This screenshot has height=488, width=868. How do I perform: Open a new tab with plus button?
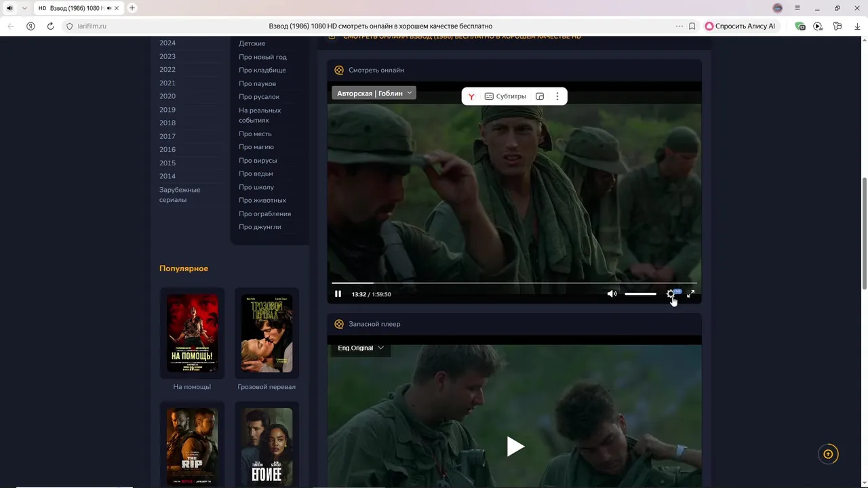point(132,8)
